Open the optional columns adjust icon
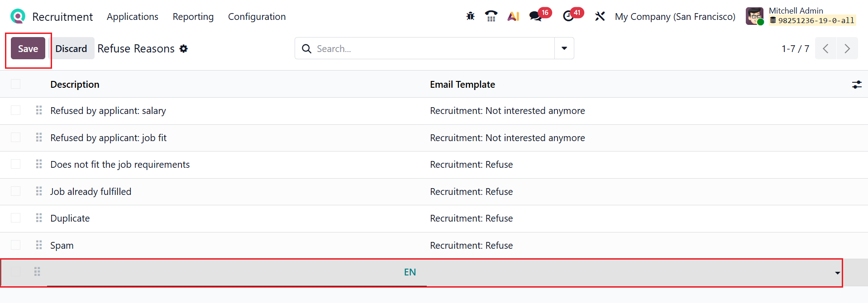Viewport: 868px width, 303px height. pyautogui.click(x=856, y=85)
